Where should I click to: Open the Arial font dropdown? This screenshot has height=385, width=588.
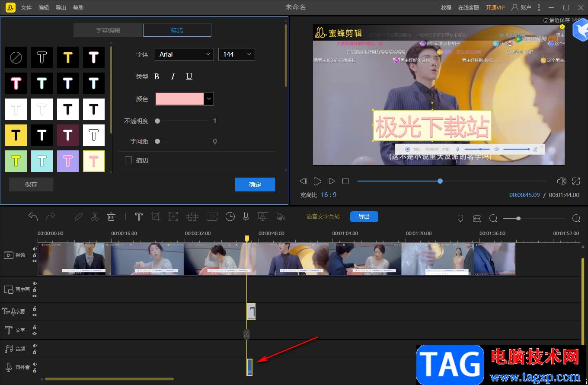pyautogui.click(x=184, y=54)
